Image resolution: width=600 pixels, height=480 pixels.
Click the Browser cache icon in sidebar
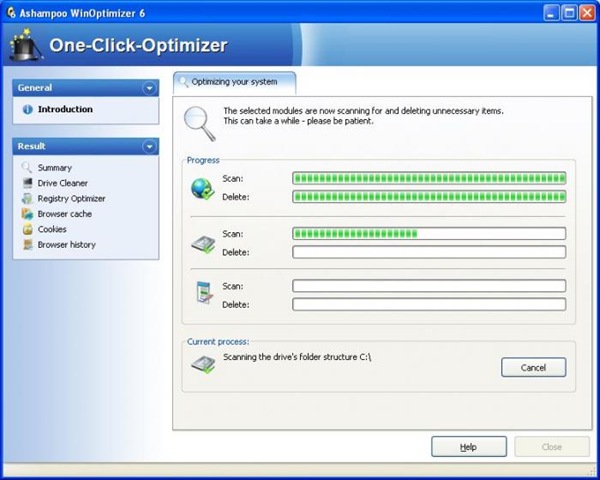27,214
